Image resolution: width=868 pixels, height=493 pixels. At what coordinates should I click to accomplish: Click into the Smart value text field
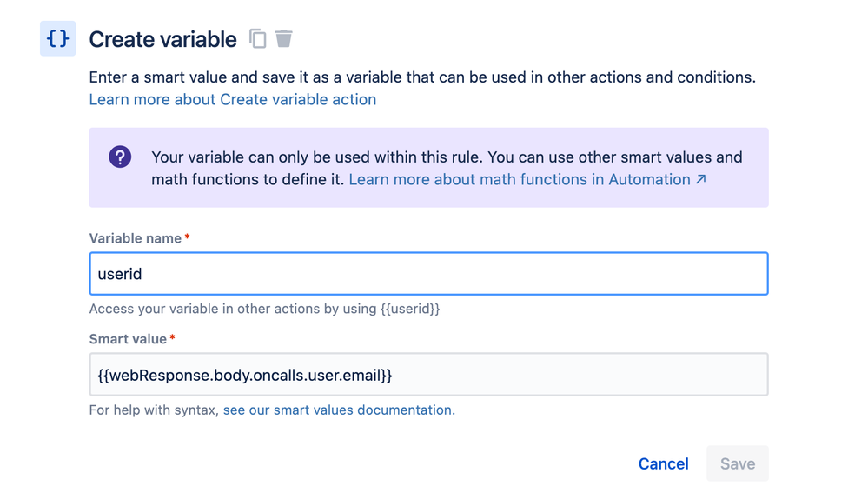pos(428,375)
